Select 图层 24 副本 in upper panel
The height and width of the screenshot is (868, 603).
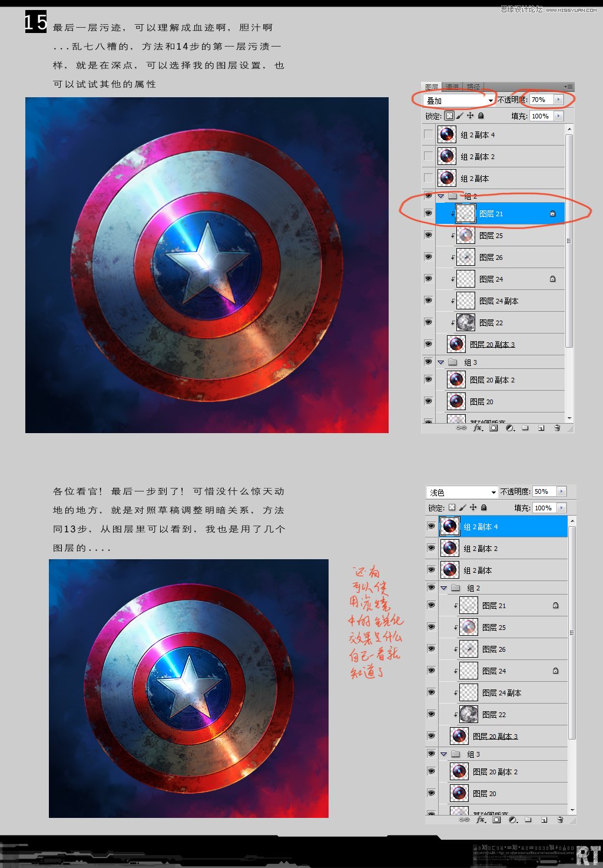click(x=500, y=301)
